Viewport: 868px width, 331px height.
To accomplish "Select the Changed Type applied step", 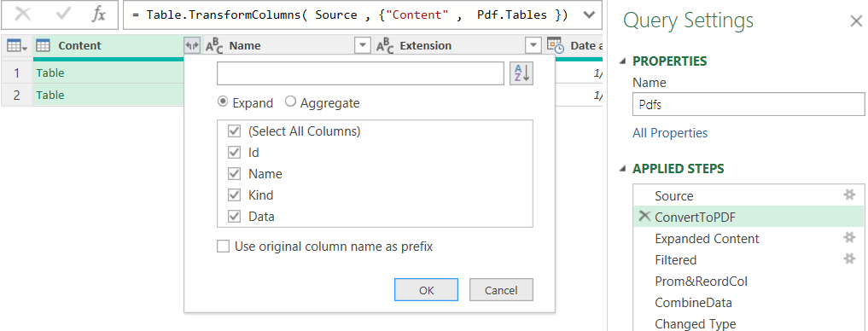I will pos(749,324).
